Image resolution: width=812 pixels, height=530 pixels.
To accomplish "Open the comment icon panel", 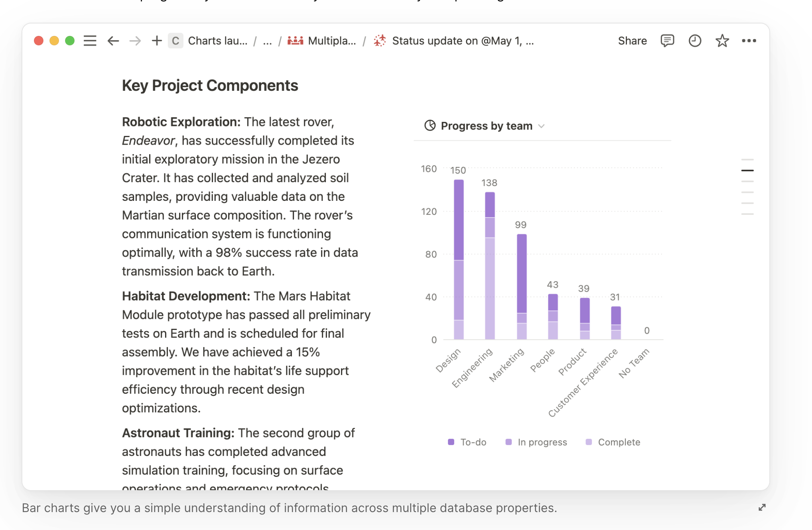I will click(x=667, y=40).
